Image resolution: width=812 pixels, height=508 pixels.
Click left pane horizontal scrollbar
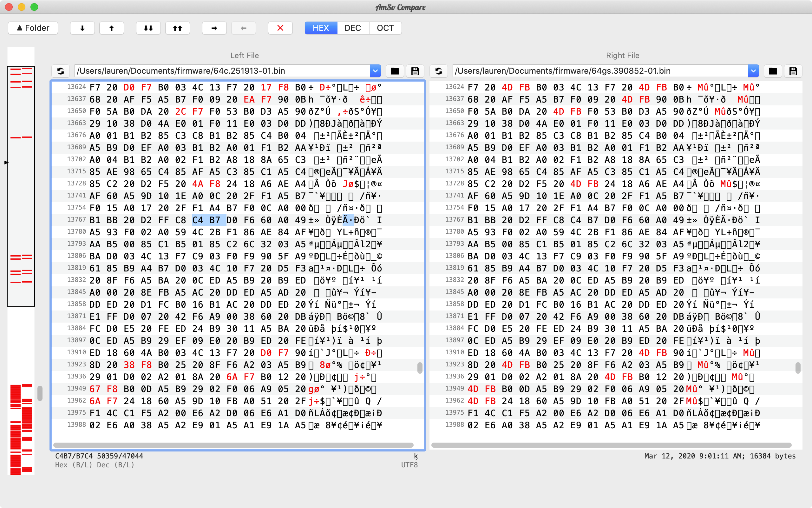point(233,445)
